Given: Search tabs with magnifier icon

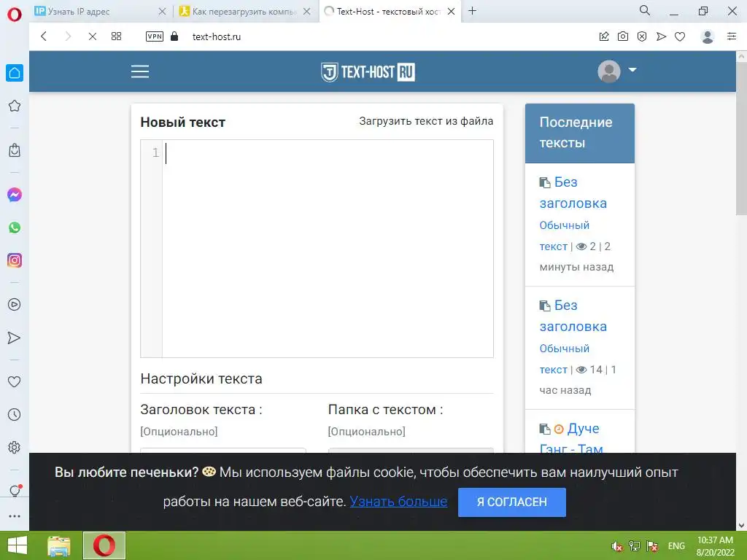Looking at the screenshot, I should pos(645,10).
